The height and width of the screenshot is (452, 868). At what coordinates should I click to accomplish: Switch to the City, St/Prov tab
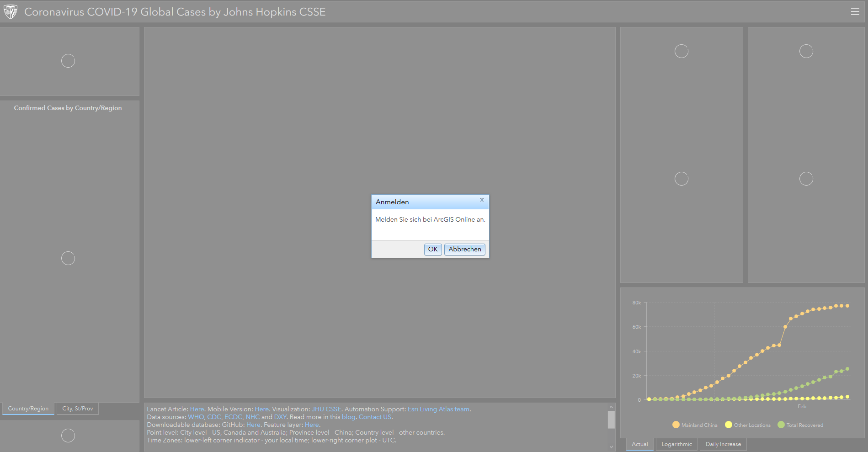tap(78, 409)
